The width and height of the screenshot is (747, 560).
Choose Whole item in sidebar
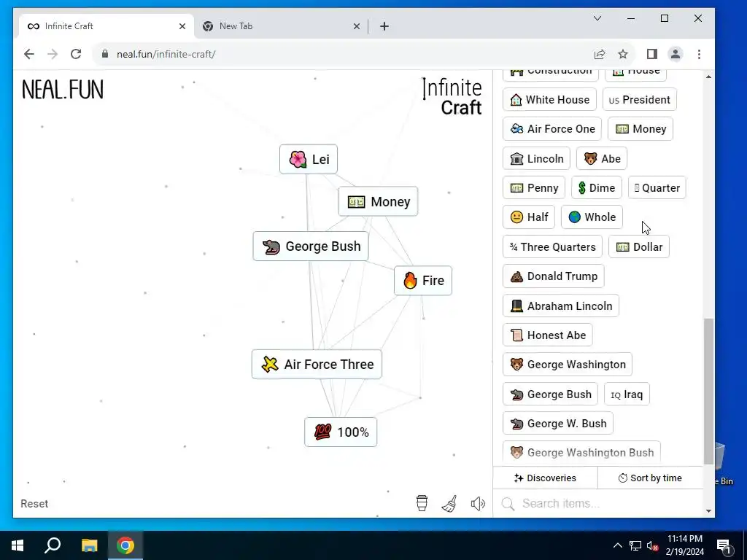pos(592,217)
